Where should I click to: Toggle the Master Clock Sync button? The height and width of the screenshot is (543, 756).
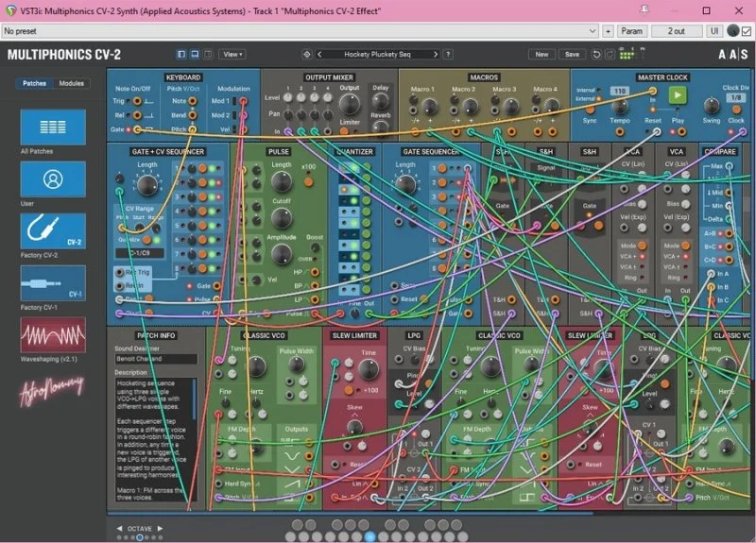(x=590, y=110)
